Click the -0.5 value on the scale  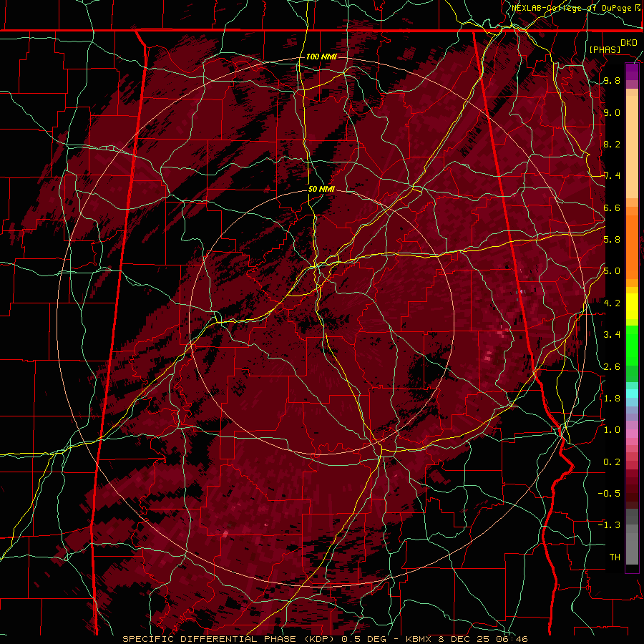[x=609, y=493]
